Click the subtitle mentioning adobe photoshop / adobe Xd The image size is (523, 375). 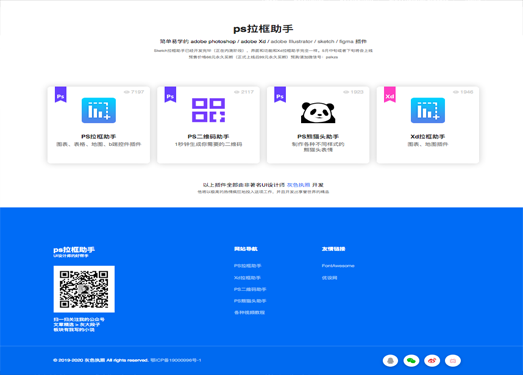point(263,41)
